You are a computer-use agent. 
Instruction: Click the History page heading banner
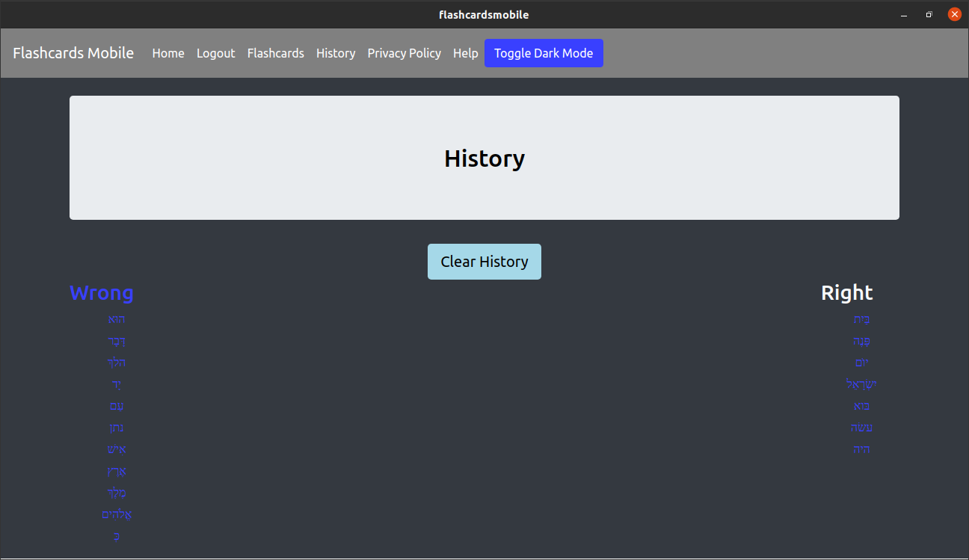485,158
